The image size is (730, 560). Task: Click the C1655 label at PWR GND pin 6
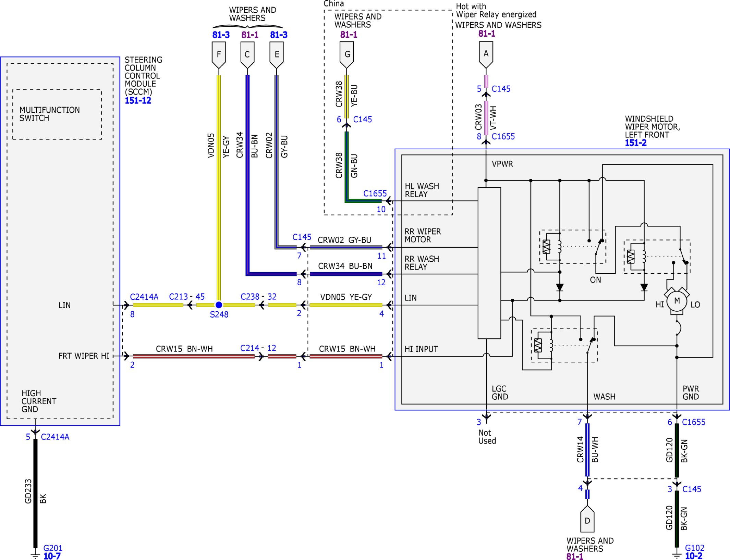pyautogui.click(x=694, y=422)
